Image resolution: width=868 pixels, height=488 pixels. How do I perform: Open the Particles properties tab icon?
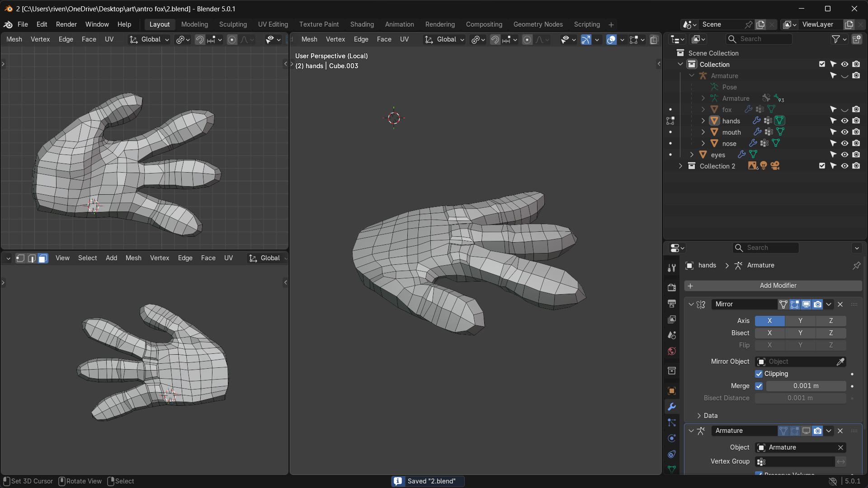672,422
